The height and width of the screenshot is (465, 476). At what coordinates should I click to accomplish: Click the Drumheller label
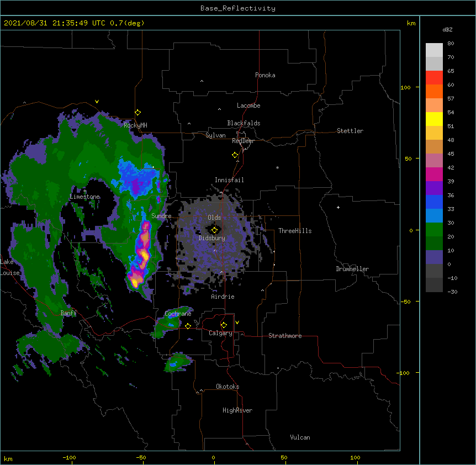click(x=352, y=269)
